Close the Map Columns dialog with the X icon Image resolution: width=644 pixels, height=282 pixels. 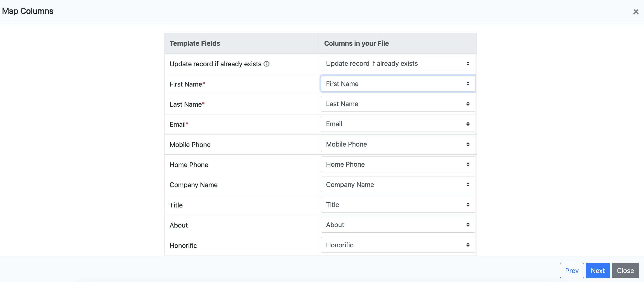click(636, 12)
